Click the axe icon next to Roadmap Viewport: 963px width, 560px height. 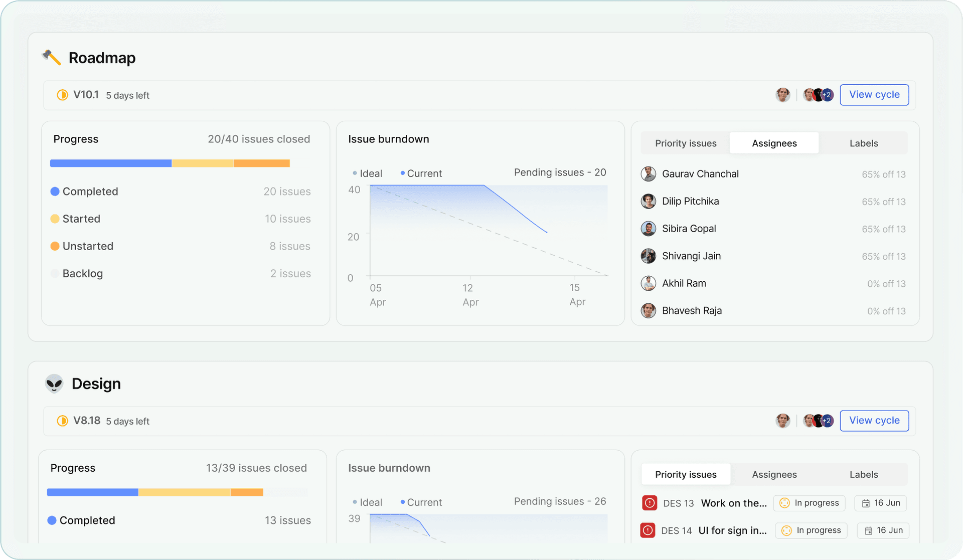click(53, 57)
